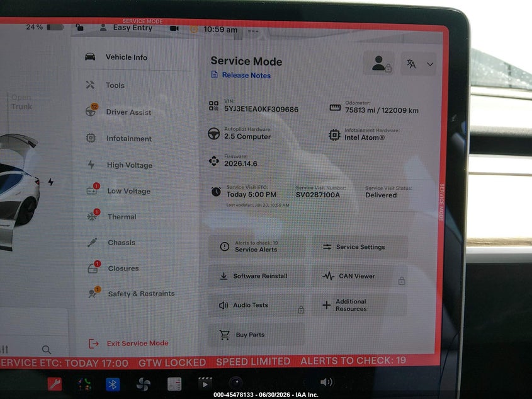
Task: Click the Autopilot Hardware 2.5 Computer text
Action: [x=247, y=137]
